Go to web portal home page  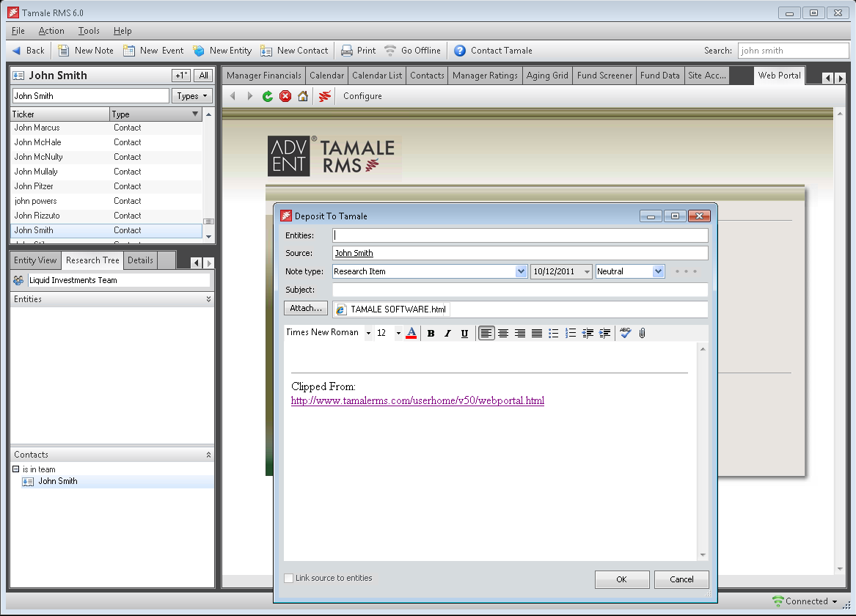point(303,96)
